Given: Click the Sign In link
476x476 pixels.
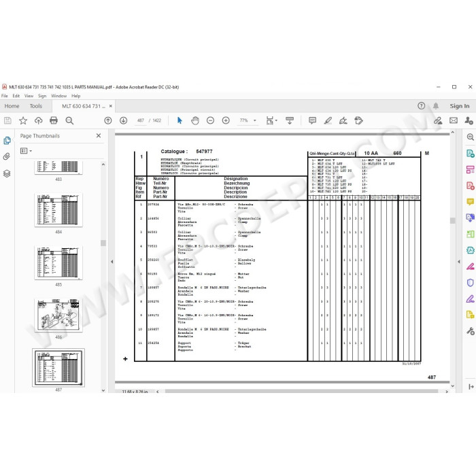Looking at the screenshot, I should click(x=459, y=106).
